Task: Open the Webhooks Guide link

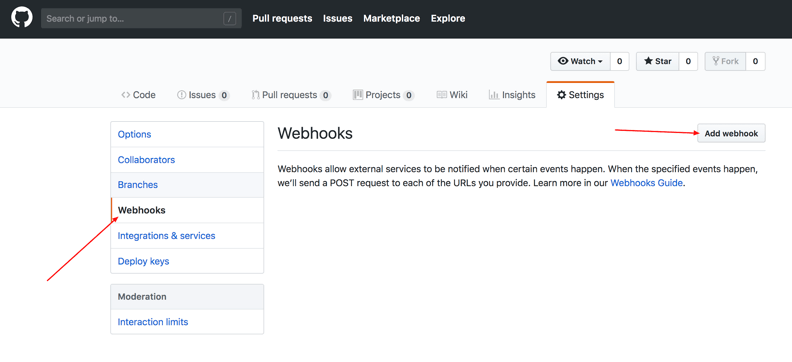Action: click(647, 183)
